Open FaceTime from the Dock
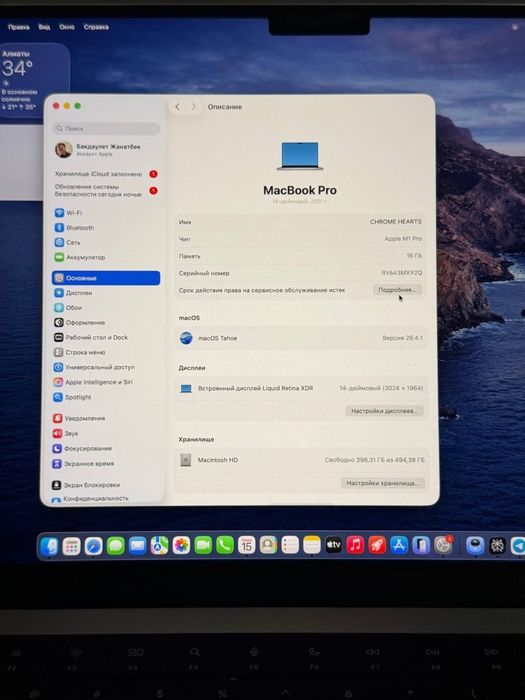 click(x=203, y=546)
